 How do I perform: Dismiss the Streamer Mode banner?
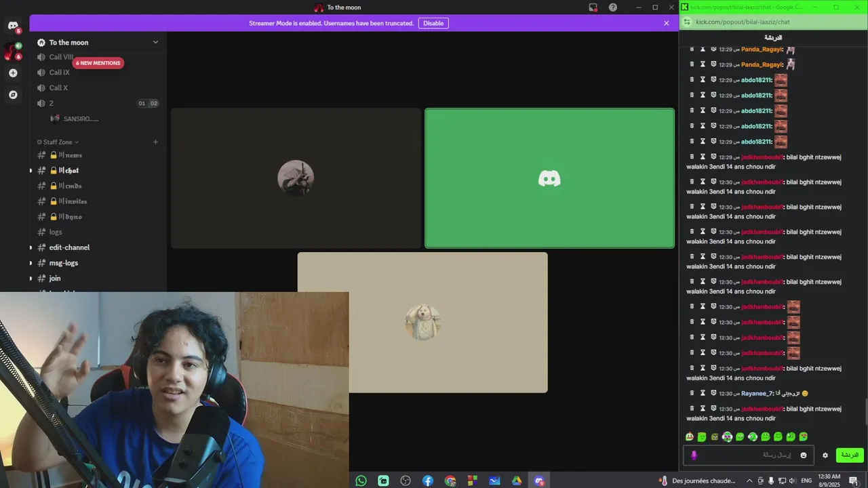[667, 23]
